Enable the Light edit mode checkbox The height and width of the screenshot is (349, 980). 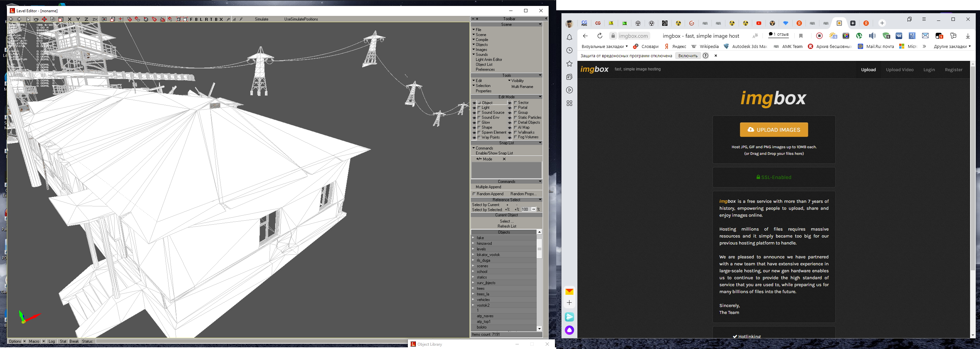pyautogui.click(x=479, y=108)
